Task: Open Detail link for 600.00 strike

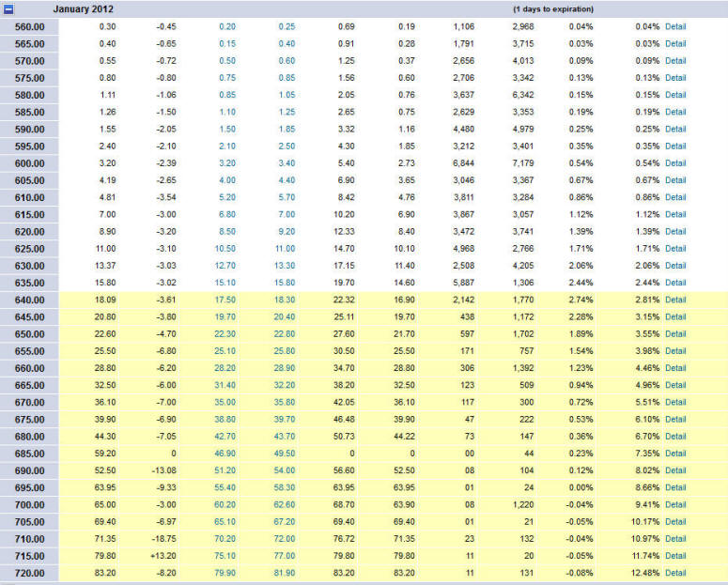Action: (675, 162)
